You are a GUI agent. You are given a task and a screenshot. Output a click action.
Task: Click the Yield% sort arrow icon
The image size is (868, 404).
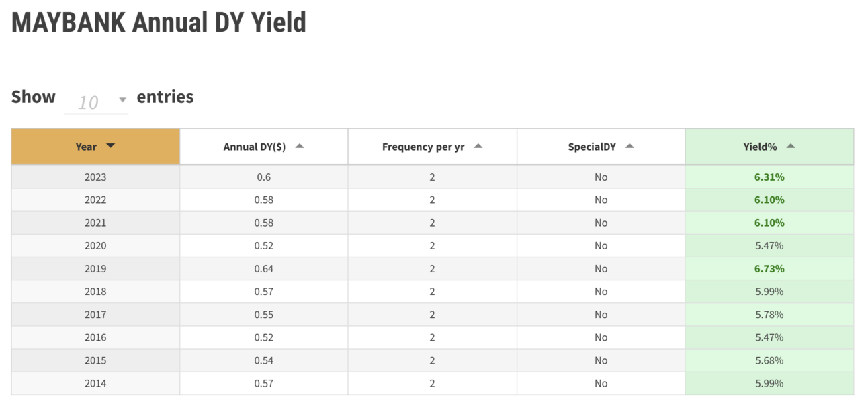[791, 146]
